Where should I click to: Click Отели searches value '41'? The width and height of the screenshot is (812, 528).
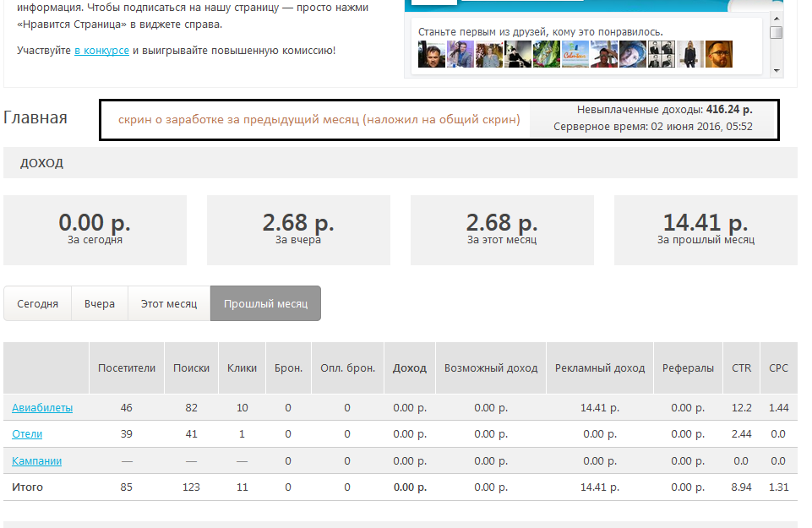tap(191, 433)
